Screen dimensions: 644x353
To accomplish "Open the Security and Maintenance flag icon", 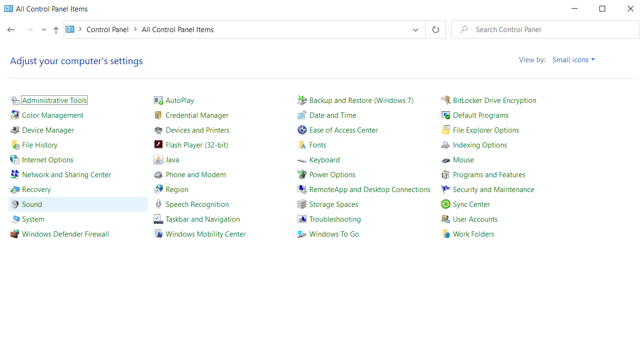I will [446, 190].
